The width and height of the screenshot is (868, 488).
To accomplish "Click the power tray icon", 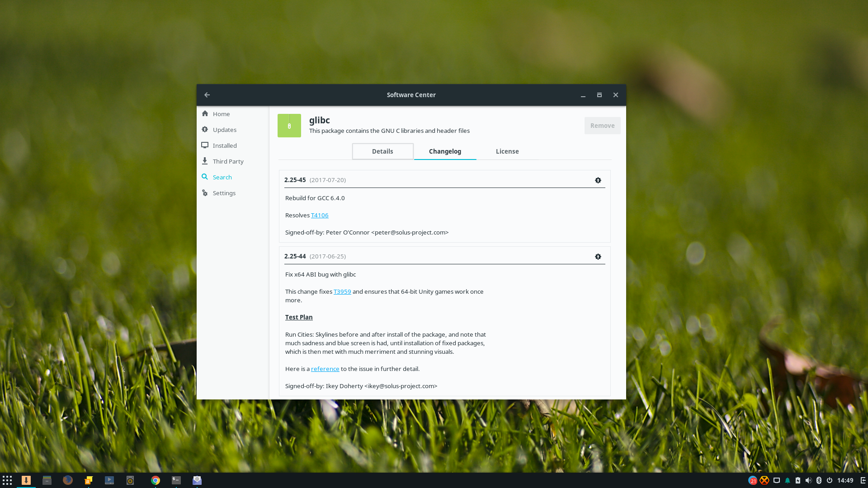I will [x=830, y=480].
